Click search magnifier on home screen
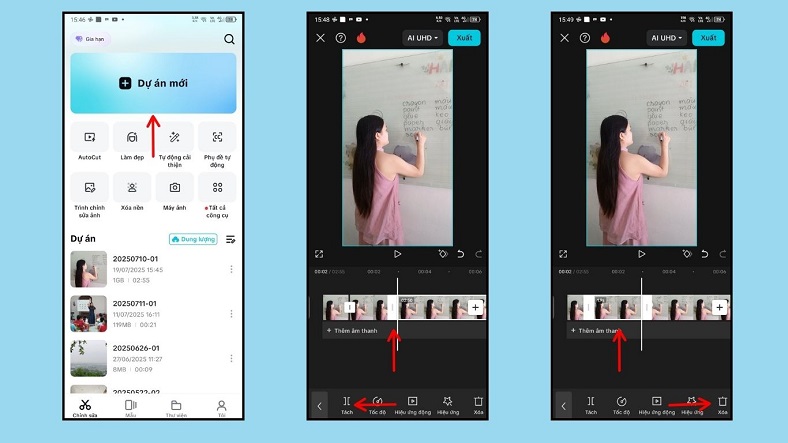Screen dimensions: 788x443 (x=229, y=39)
